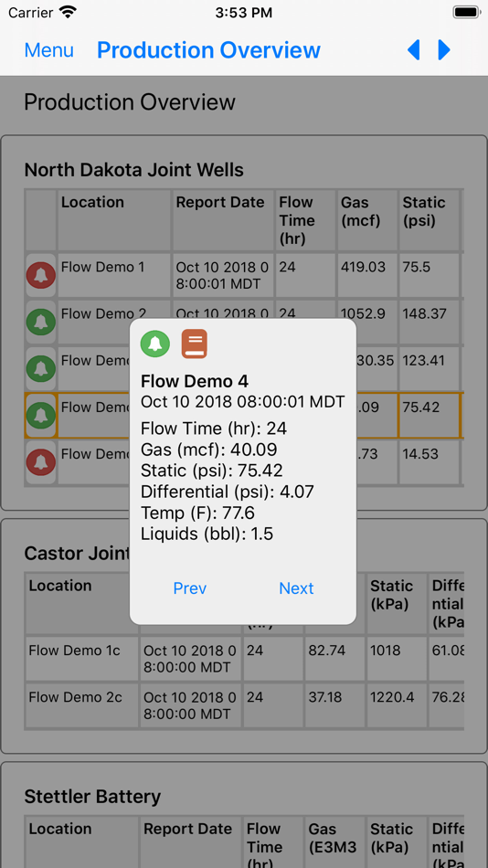Screen dimensions: 488x868
Task: Select the Flow Demo 2c row location
Action: click(82, 705)
